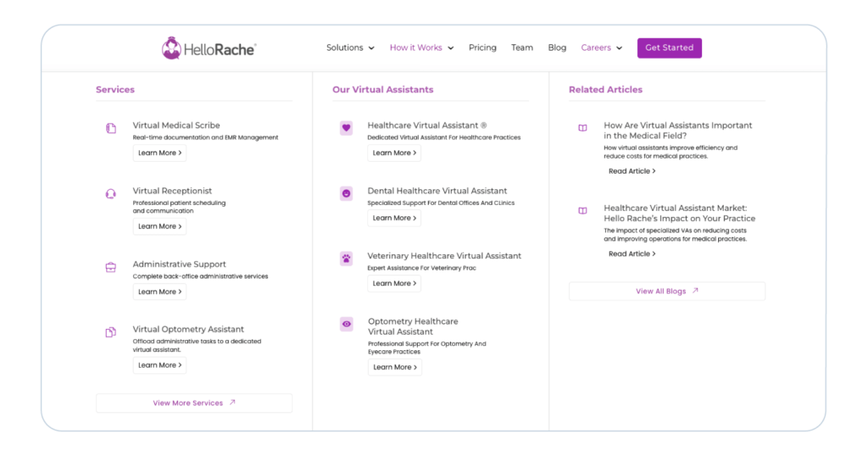Learn More about Virtual Receptionist
868x456 pixels.
coord(159,226)
